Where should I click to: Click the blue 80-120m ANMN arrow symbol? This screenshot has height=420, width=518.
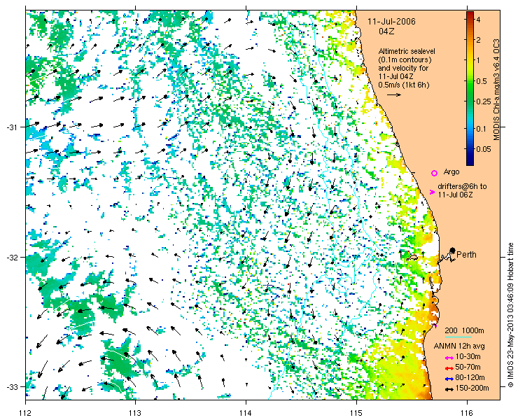(x=449, y=379)
